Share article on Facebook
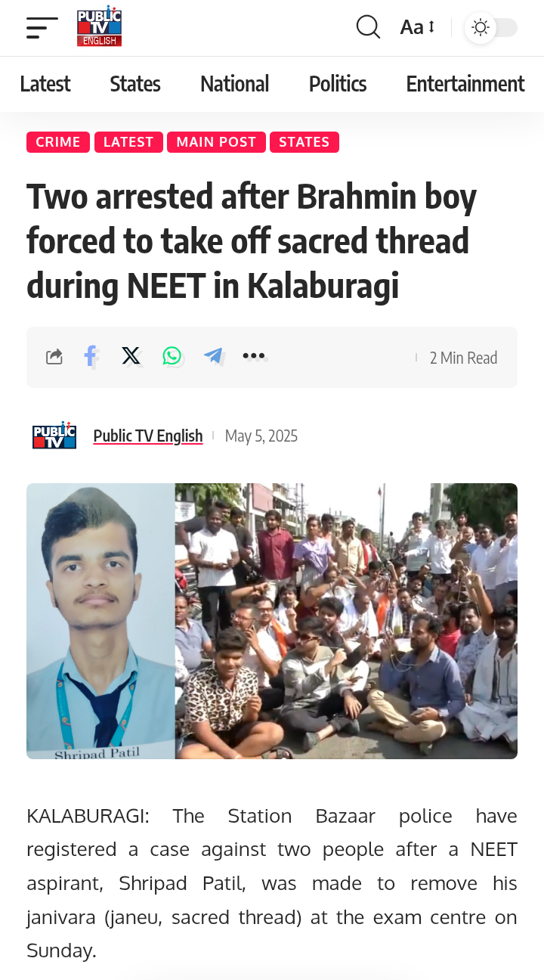 91,356
